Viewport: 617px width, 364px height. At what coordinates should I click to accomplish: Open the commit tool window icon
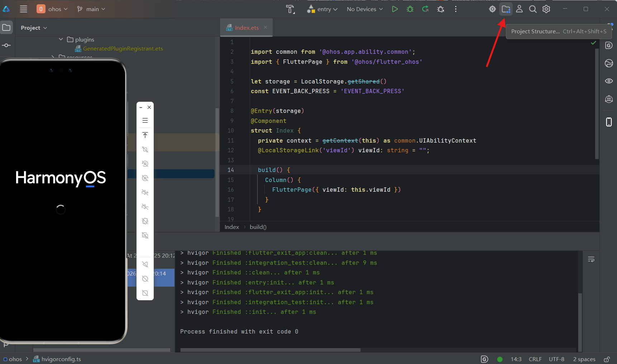[6, 45]
